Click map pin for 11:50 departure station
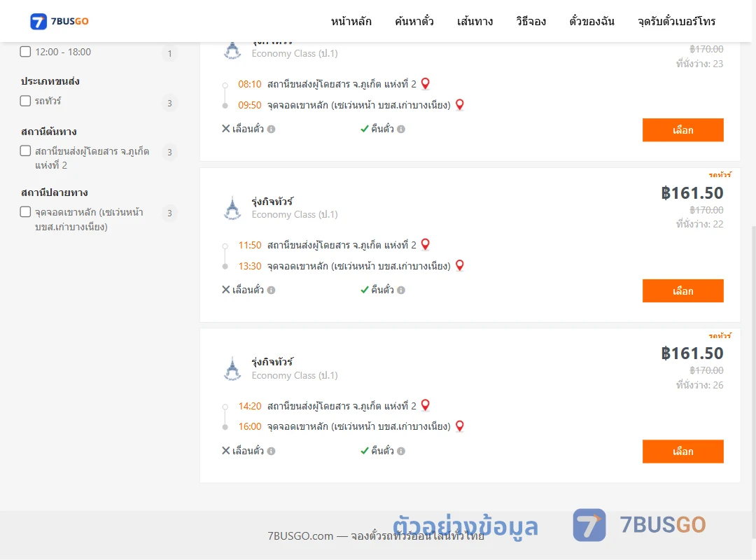Image resolution: width=756 pixels, height=560 pixels. click(426, 244)
